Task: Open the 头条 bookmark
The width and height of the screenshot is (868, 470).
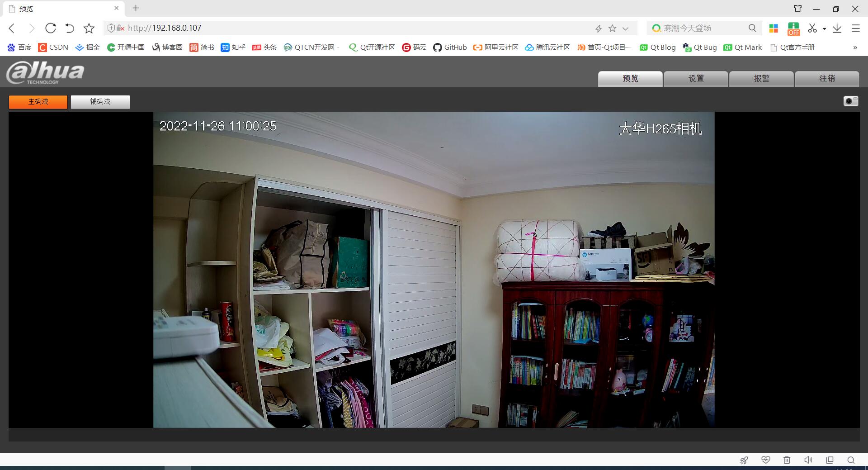Action: (264, 47)
